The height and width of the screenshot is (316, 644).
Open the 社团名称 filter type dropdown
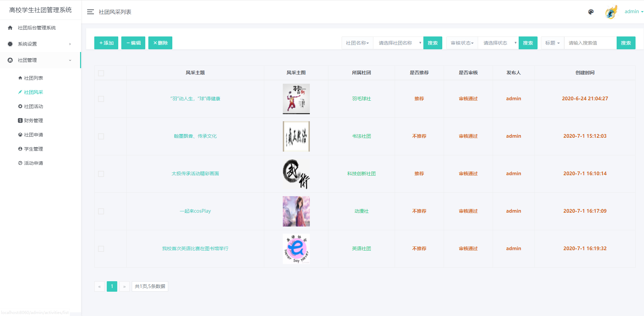(x=357, y=43)
